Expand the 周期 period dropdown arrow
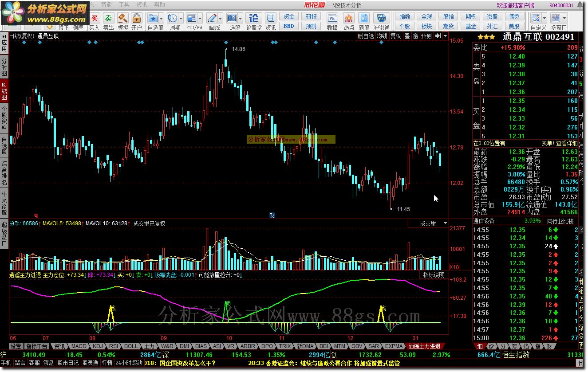Screen dimensions: 588x372 point(182,19)
